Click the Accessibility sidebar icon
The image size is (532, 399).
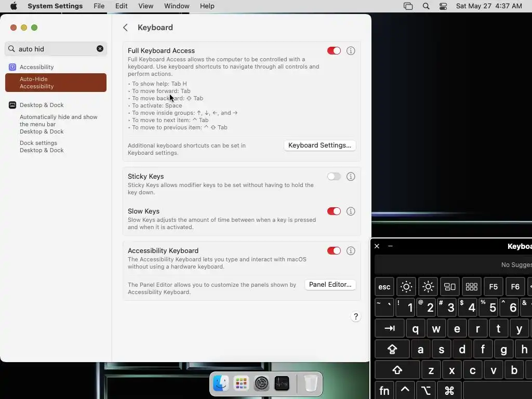tap(12, 67)
